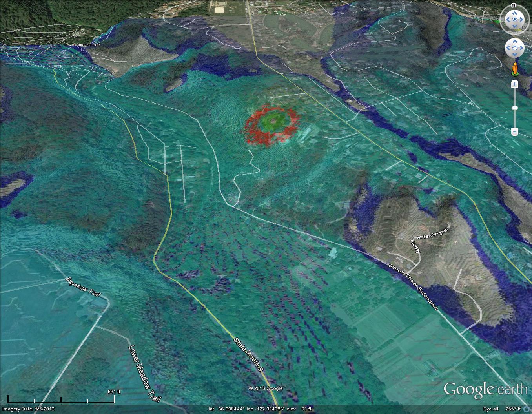Click the eye icon in the Look joystick
Viewport: 532px width, 414px height.
(514, 19)
